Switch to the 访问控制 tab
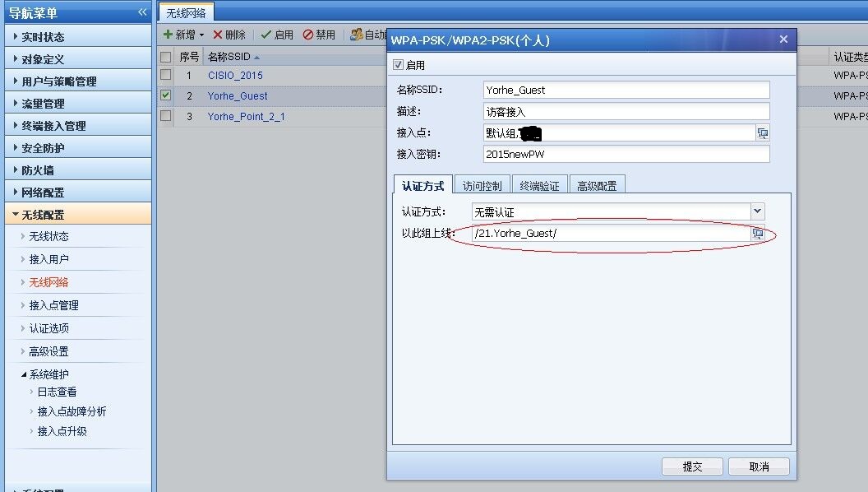The image size is (868, 492). pos(482,184)
